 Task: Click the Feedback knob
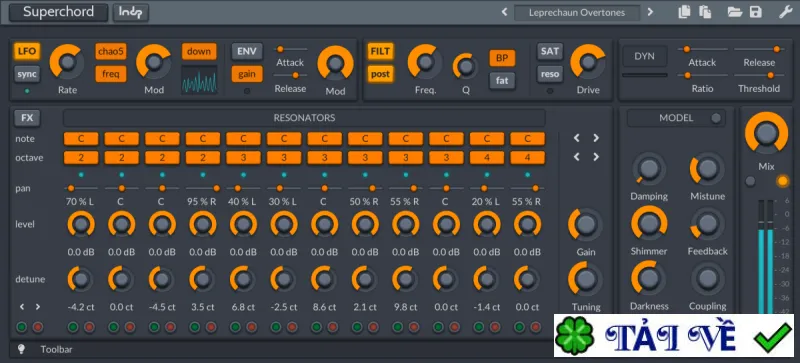707,224
